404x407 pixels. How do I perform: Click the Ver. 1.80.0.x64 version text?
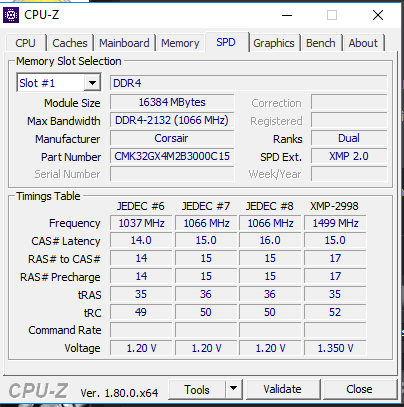point(119,393)
